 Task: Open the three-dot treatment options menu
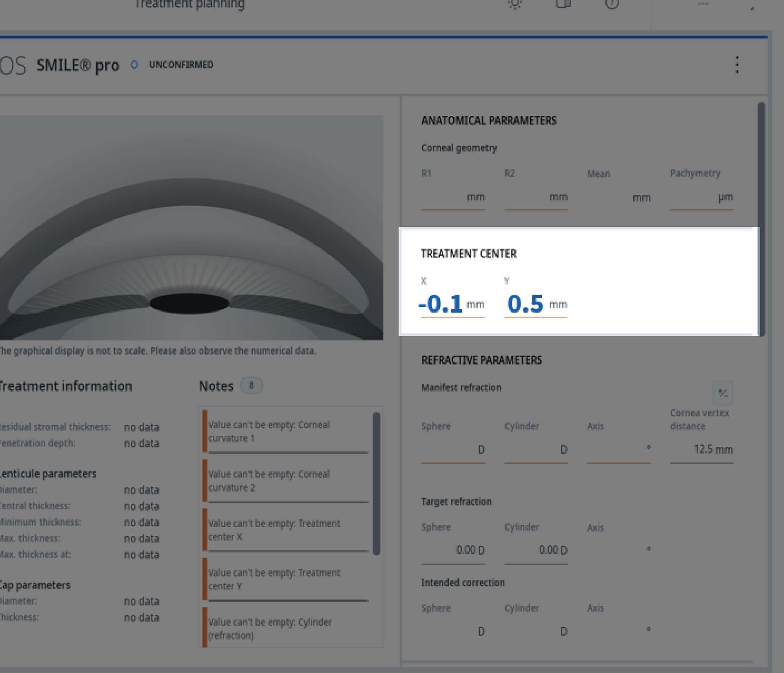tap(737, 65)
